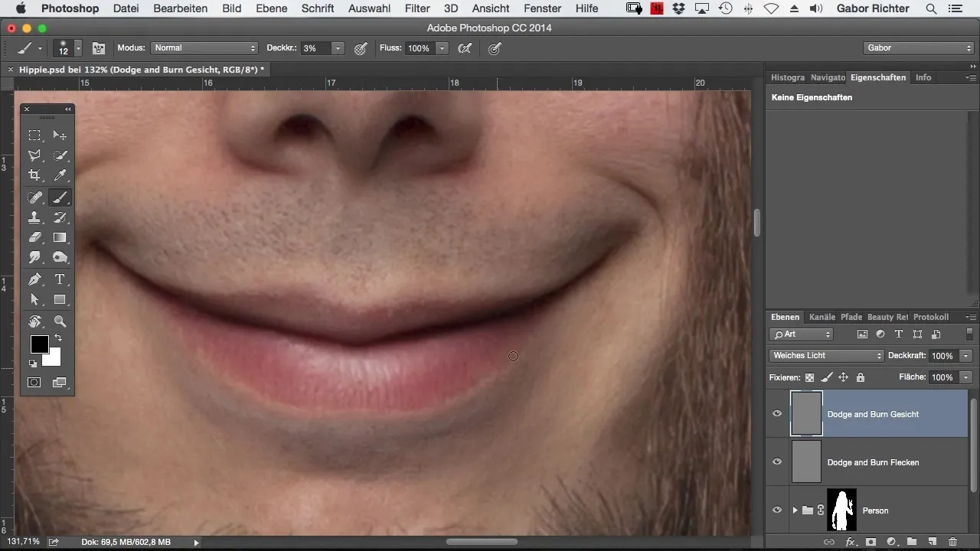Change the screen mode
Screen dimensions: 980x551
pos(60,382)
